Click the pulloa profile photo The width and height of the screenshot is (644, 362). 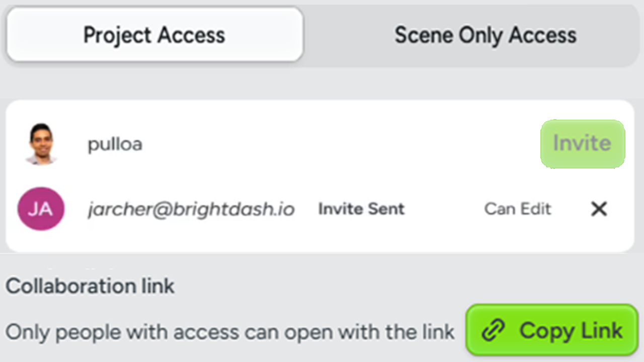[x=41, y=144]
